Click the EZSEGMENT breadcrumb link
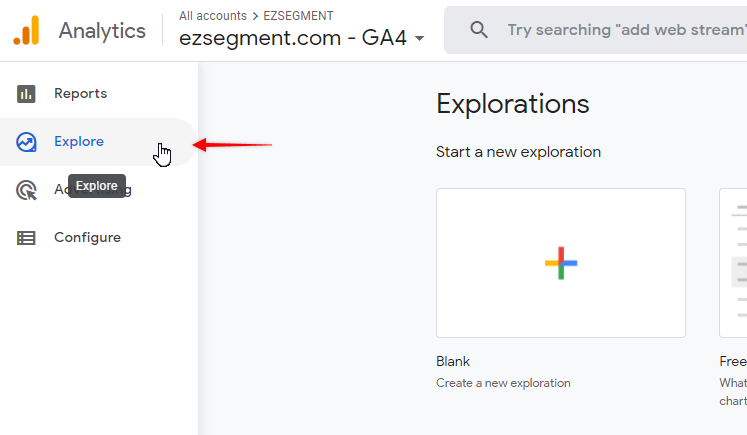 [298, 16]
